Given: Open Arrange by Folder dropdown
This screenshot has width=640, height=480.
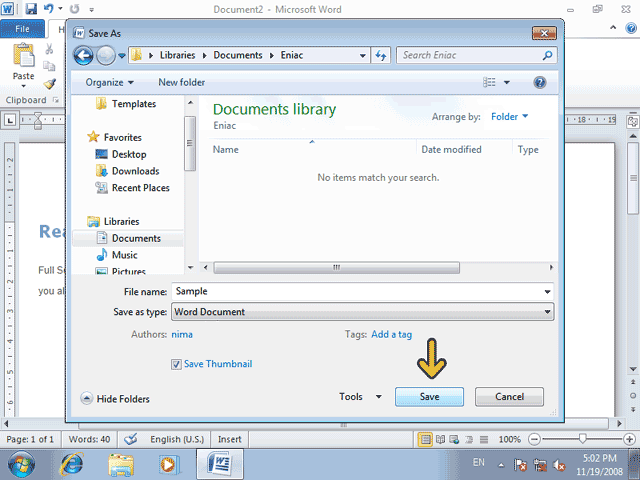Looking at the screenshot, I should pyautogui.click(x=509, y=117).
